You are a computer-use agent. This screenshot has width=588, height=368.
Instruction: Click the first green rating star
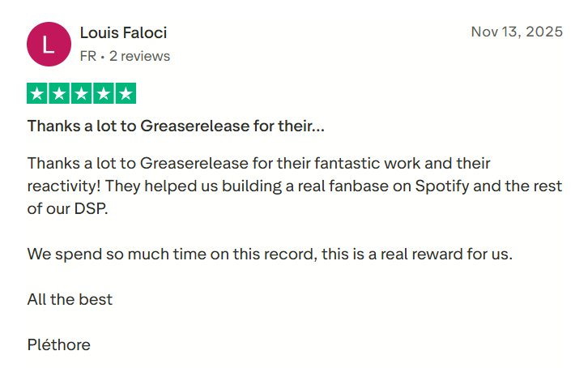tap(37, 93)
